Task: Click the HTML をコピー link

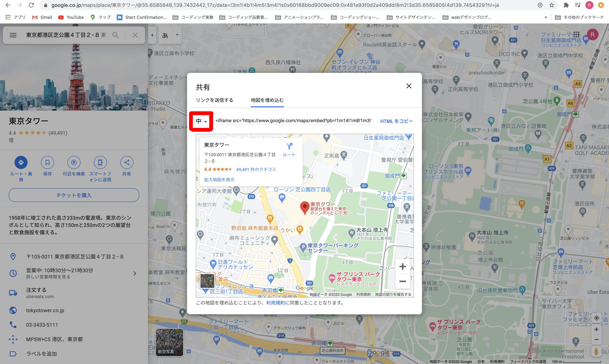Action: click(x=396, y=121)
